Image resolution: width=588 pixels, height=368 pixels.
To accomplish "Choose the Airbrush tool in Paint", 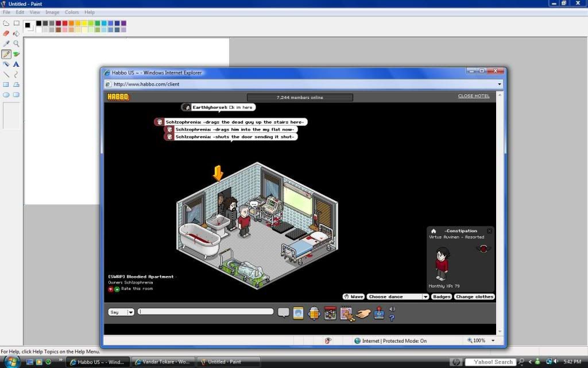I will pos(6,64).
